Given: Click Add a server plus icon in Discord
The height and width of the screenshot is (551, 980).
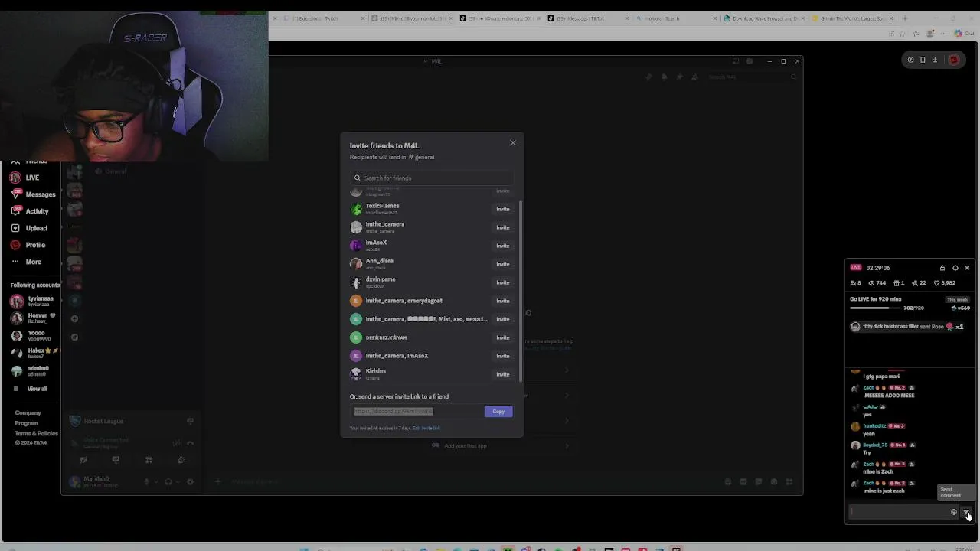Looking at the screenshot, I should [74, 319].
